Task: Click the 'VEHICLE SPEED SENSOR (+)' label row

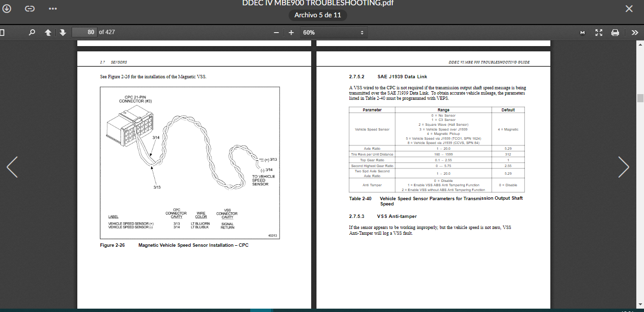Action: 131,224
